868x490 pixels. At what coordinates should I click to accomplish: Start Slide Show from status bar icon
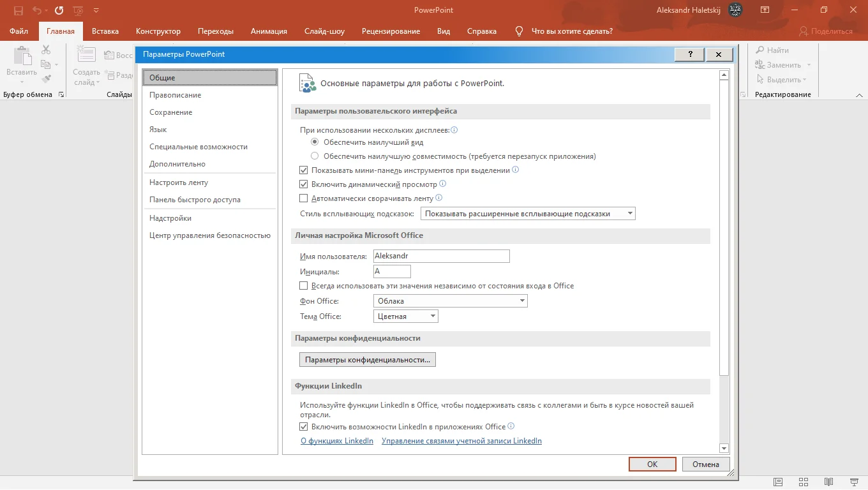point(854,482)
